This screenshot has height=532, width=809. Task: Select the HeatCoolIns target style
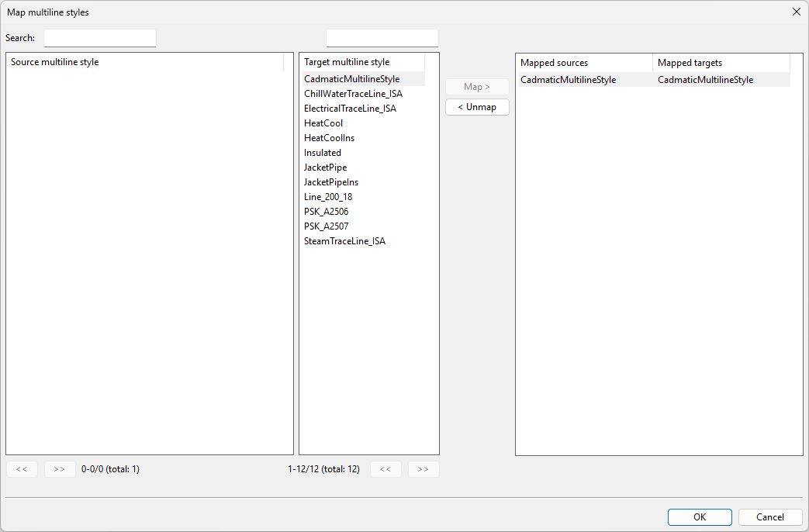tap(329, 138)
